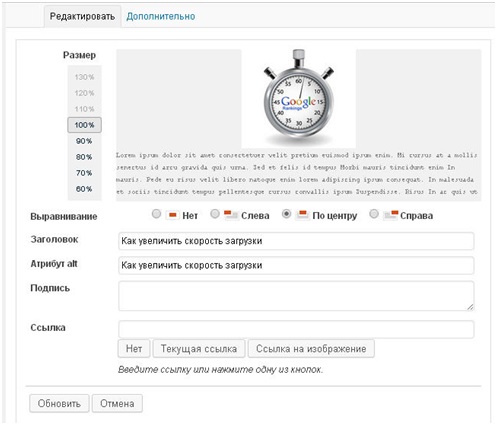Select the Справа alignment radio button
The width and height of the screenshot is (497, 425).
click(374, 214)
